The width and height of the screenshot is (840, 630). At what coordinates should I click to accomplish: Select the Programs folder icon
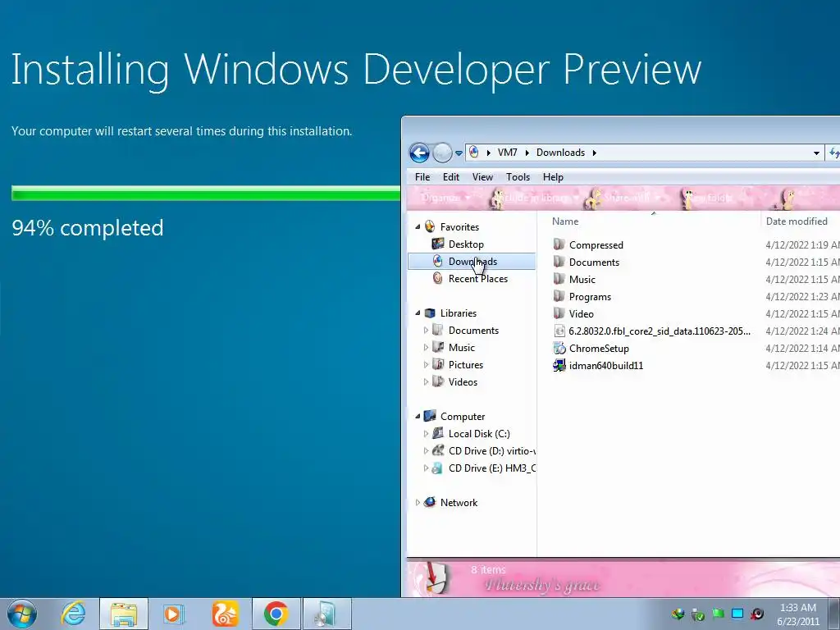559,295
